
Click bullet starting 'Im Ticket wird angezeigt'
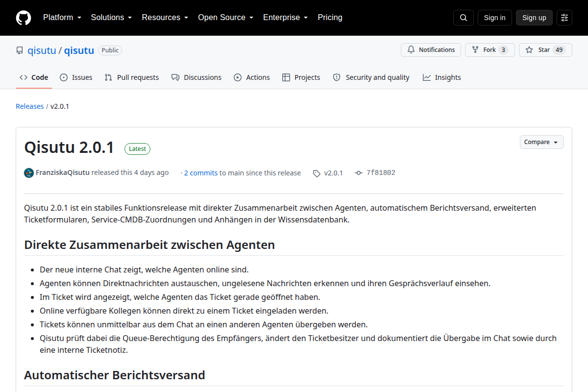pyautogui.click(x=180, y=297)
